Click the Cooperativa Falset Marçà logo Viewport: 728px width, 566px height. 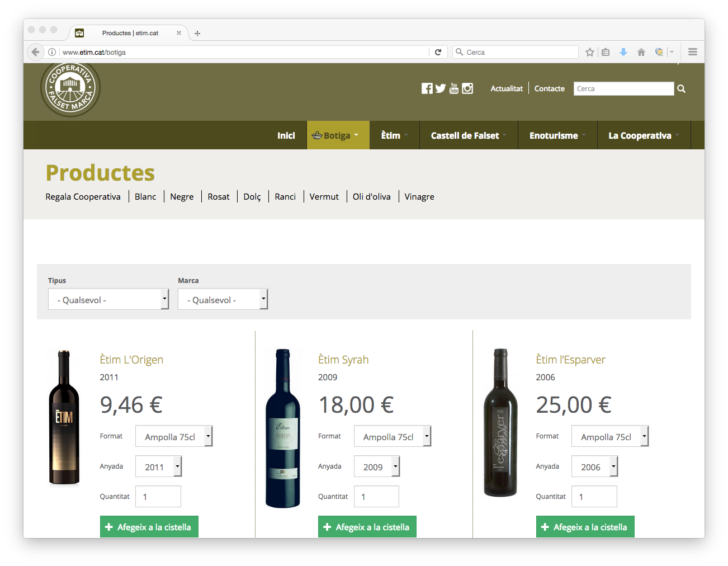[70, 88]
